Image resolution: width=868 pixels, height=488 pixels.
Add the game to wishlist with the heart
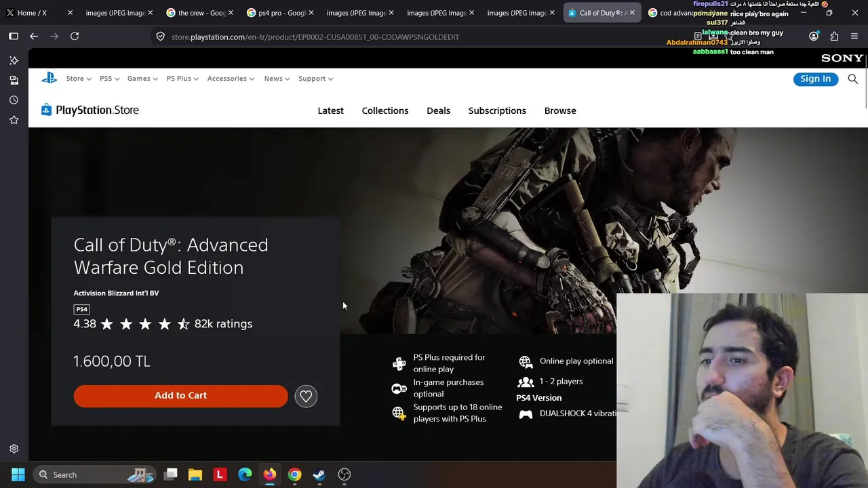(306, 396)
